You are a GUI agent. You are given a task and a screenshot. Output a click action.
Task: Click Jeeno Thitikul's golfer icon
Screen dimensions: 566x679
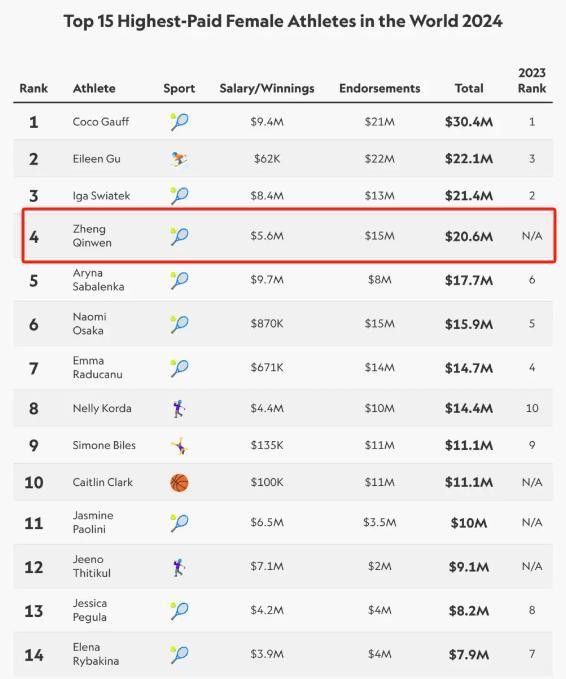pyautogui.click(x=179, y=567)
